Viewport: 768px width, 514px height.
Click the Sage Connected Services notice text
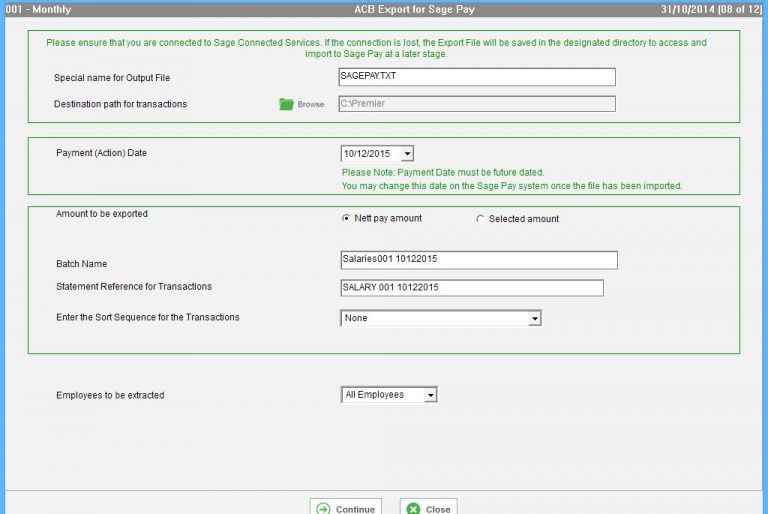click(376, 48)
